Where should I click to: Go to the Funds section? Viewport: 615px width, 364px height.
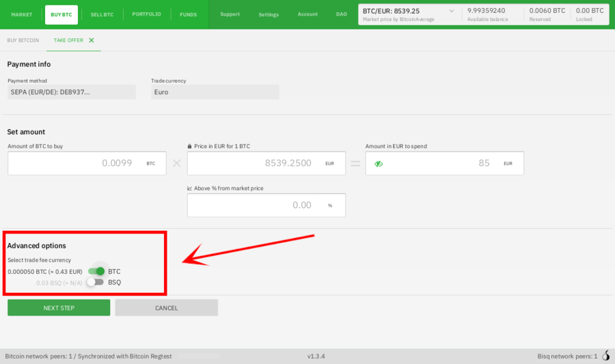click(x=188, y=14)
